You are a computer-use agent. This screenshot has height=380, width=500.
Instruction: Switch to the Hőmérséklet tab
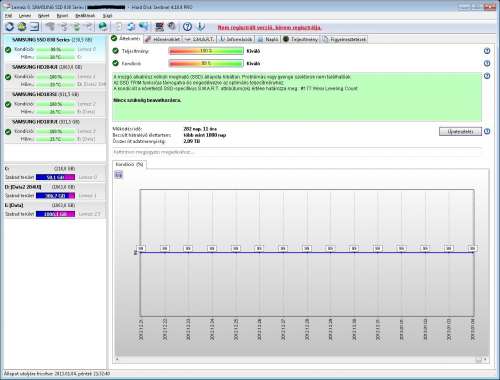click(x=163, y=39)
